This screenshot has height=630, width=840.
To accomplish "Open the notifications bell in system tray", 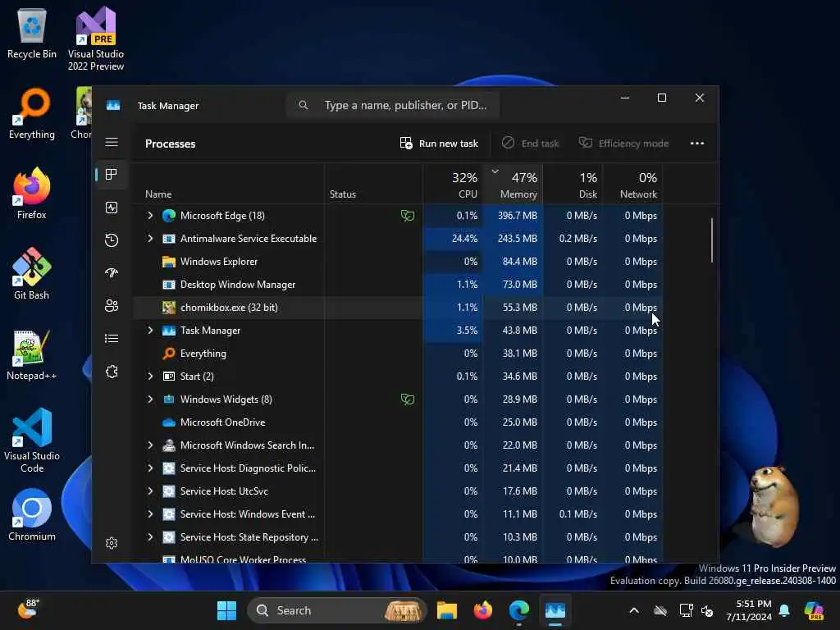I will point(784,610).
